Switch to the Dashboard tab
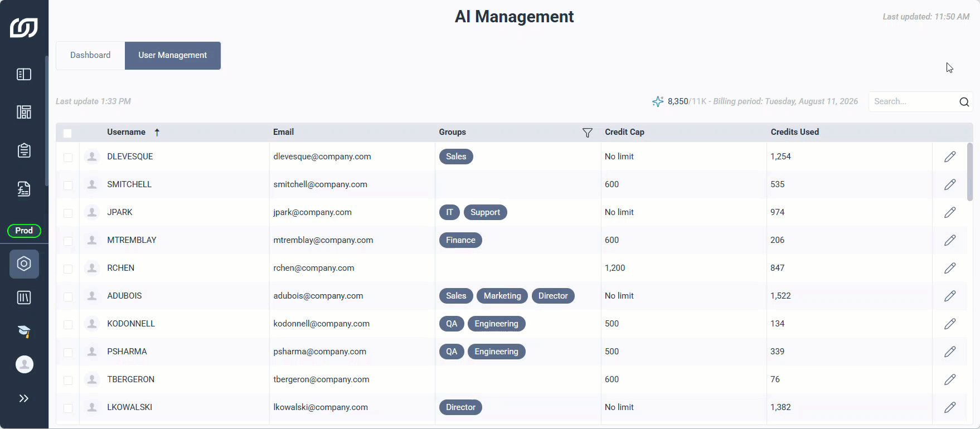Viewport: 980px width, 429px height. [x=90, y=55]
